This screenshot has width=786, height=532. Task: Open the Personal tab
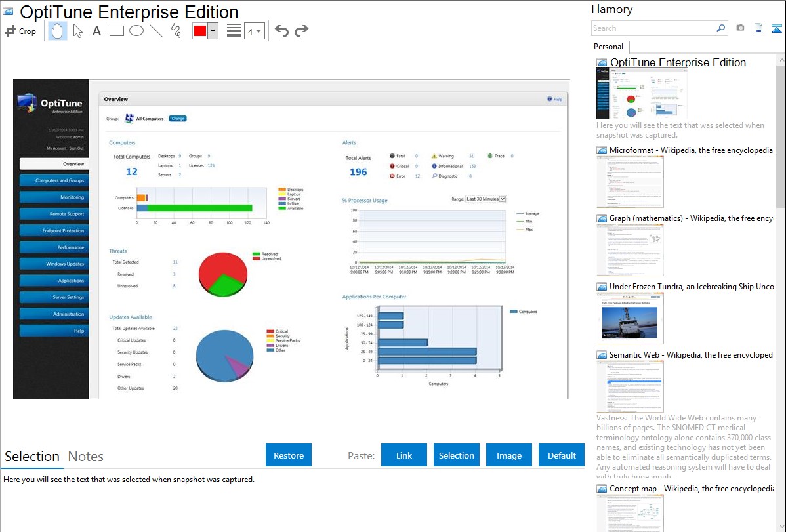tap(609, 47)
